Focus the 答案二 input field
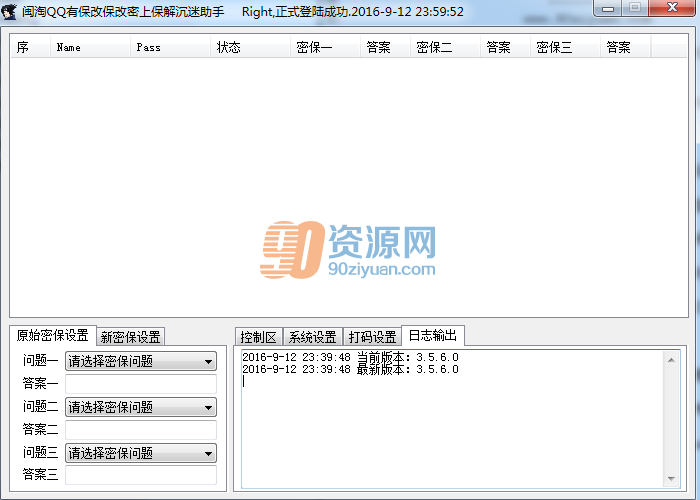 141,429
